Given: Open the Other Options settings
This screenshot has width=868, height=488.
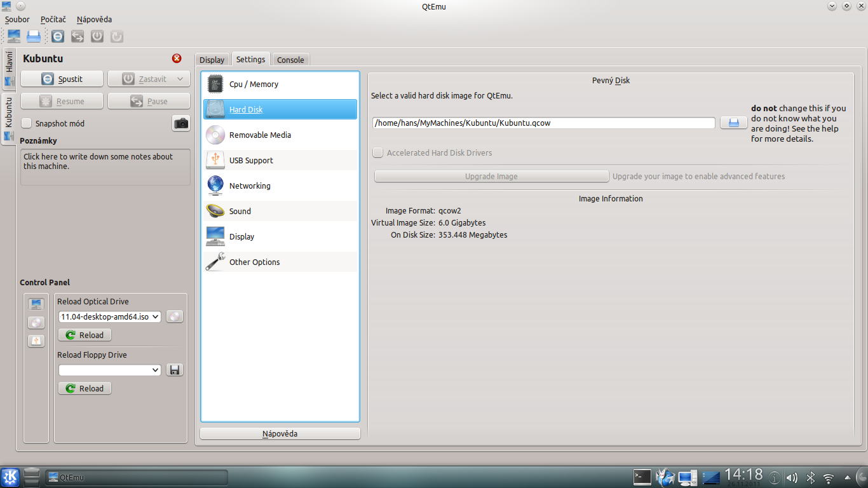Looking at the screenshot, I should 280,262.
